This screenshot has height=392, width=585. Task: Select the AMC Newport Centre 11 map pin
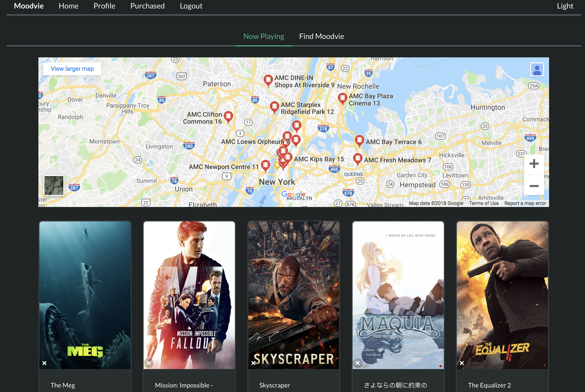click(x=265, y=166)
